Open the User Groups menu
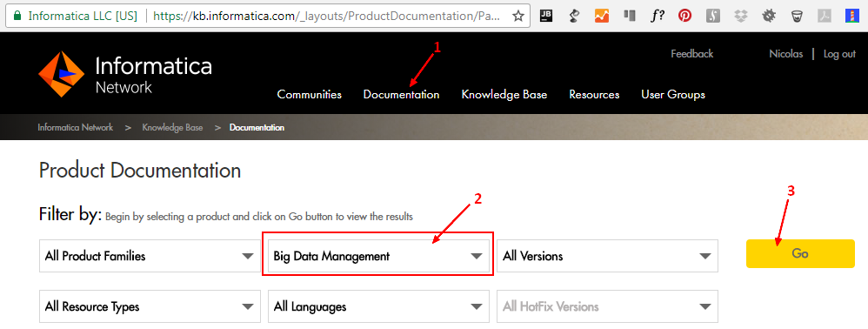 coord(673,95)
